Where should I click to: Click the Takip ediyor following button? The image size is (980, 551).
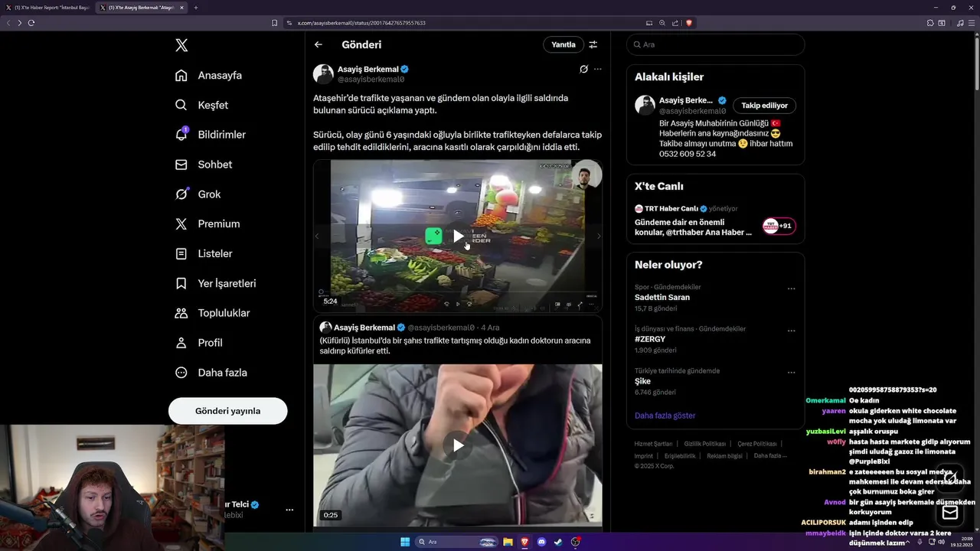point(764,106)
